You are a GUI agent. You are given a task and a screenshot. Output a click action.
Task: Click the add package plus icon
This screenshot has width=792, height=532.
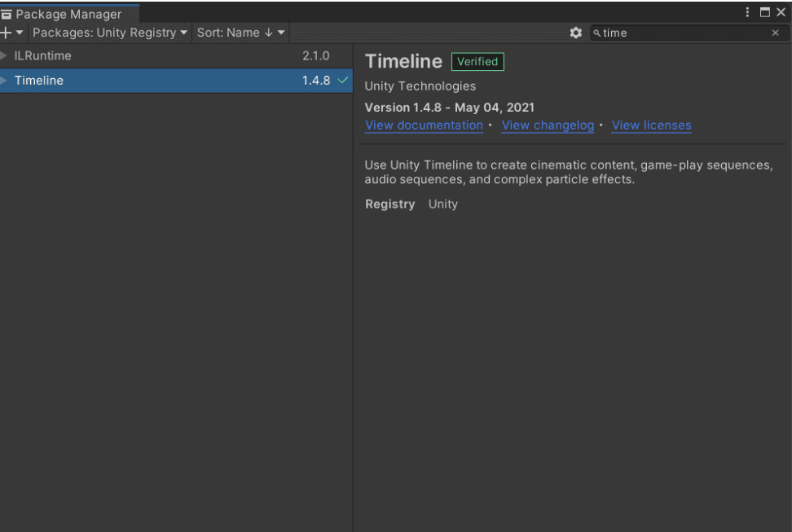click(x=7, y=33)
